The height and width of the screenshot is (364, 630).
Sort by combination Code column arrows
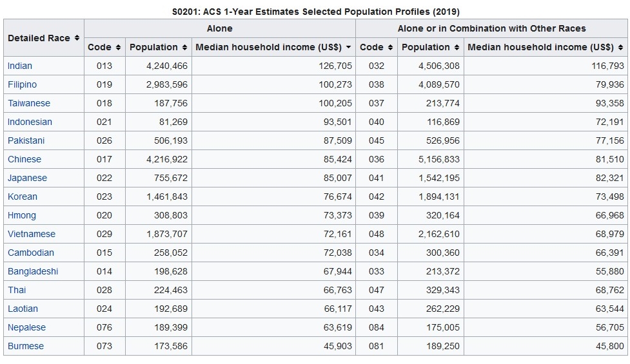(x=390, y=48)
